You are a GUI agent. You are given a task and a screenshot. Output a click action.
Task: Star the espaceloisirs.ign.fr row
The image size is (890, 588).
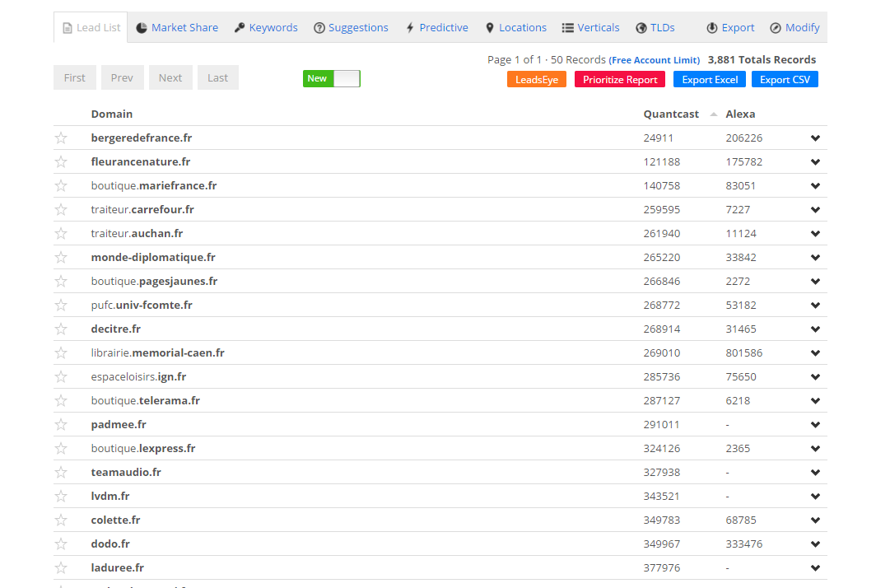click(x=61, y=376)
